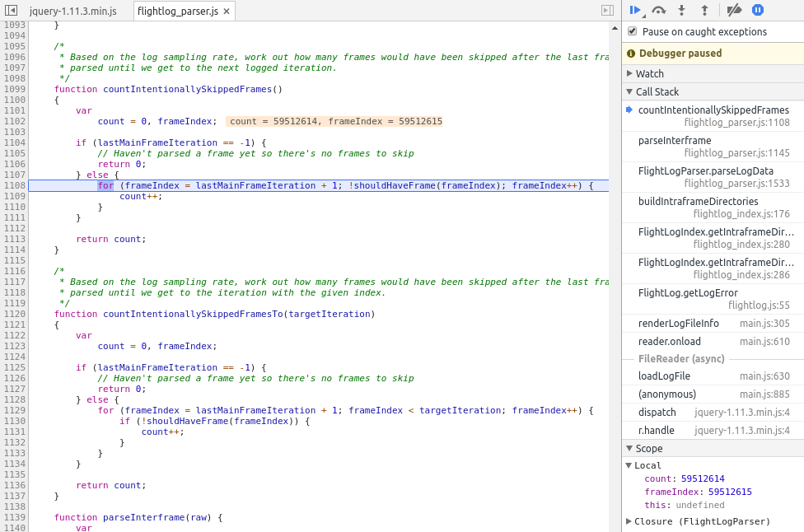This screenshot has width=804, height=532.
Task: Click the inline value hint 'count = 59512614'
Action: pos(273,121)
